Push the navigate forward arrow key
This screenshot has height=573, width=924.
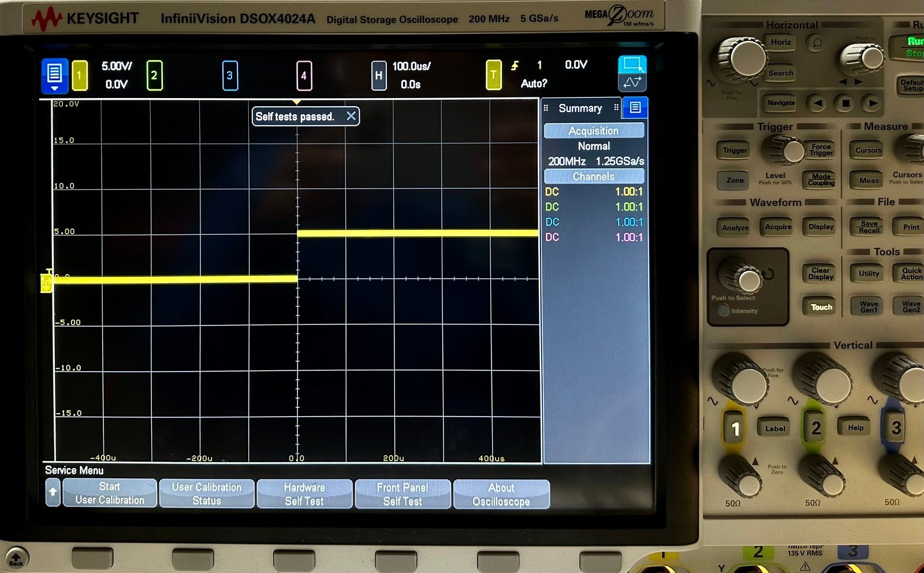(873, 103)
